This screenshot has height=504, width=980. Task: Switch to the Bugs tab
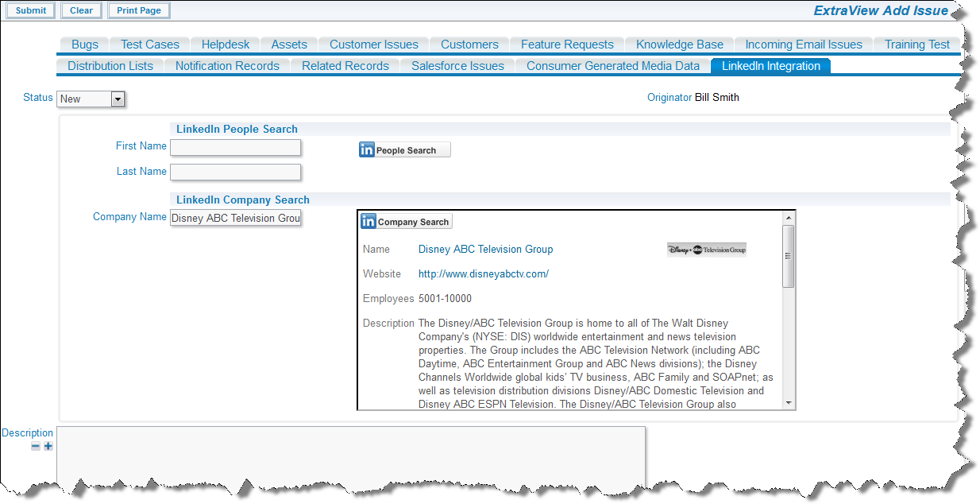(x=85, y=45)
